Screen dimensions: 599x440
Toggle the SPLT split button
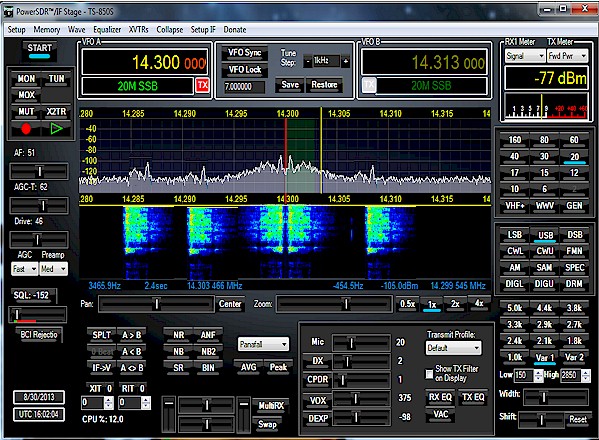pyautogui.click(x=101, y=335)
